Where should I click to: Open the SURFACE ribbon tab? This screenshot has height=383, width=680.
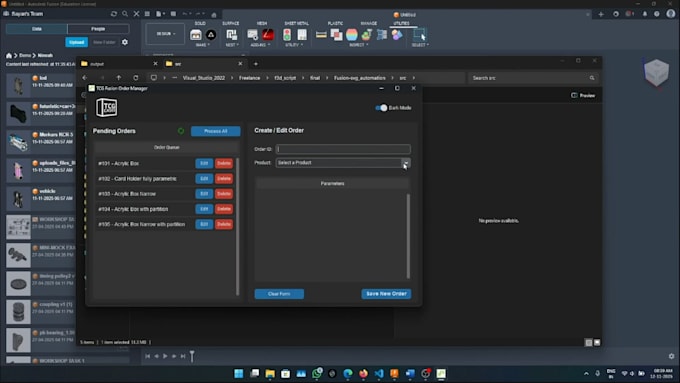231,23
